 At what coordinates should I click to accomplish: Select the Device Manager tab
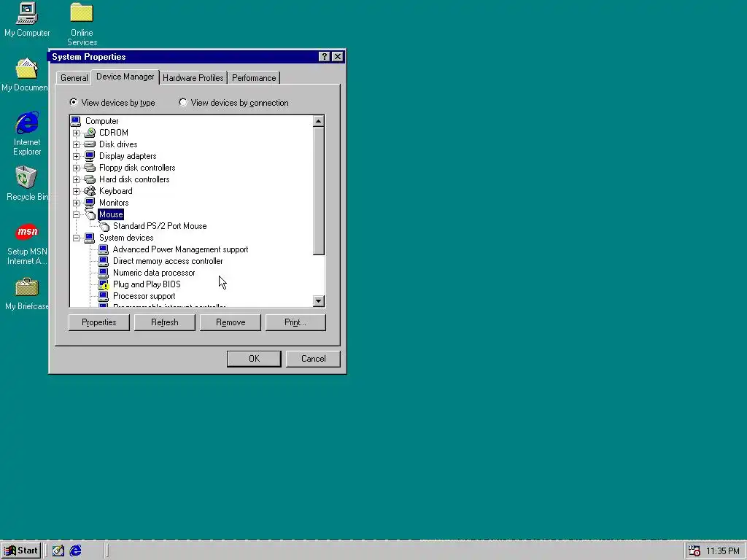click(x=125, y=77)
